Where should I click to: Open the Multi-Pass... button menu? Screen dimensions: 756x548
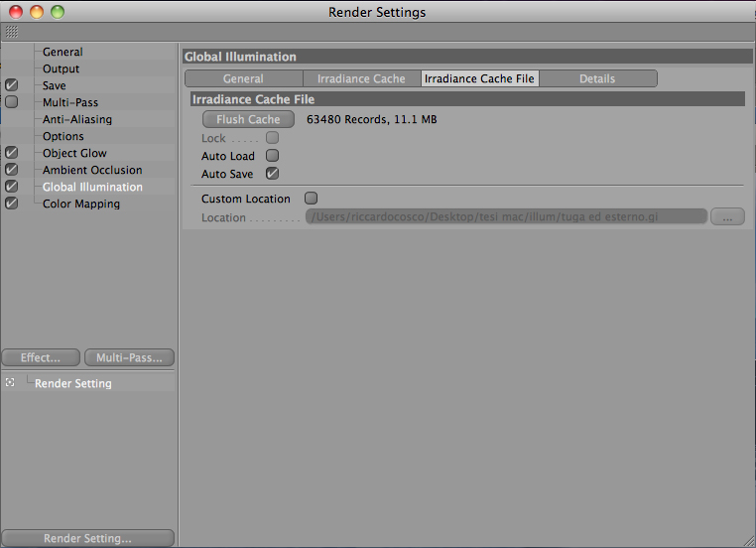pos(129,357)
